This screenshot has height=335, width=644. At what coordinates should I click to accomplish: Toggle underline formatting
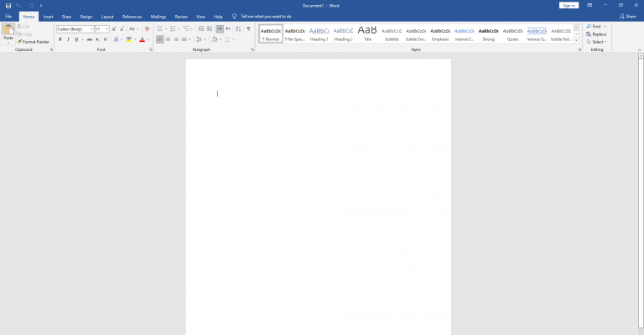76,39
